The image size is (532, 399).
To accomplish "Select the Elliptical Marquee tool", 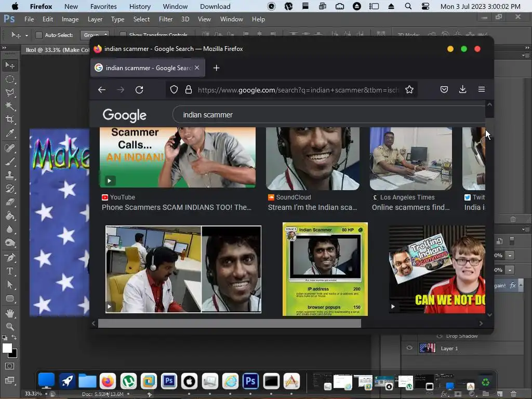I will [10, 79].
